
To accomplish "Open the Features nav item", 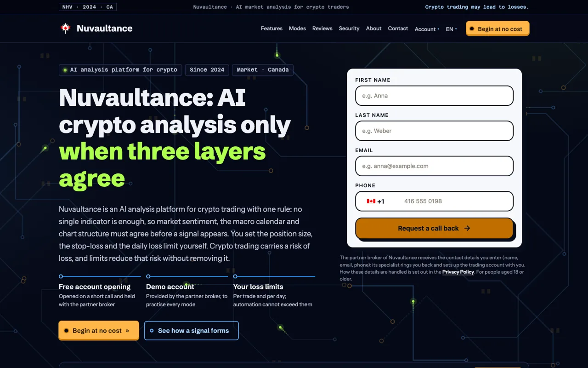I will tap(271, 29).
